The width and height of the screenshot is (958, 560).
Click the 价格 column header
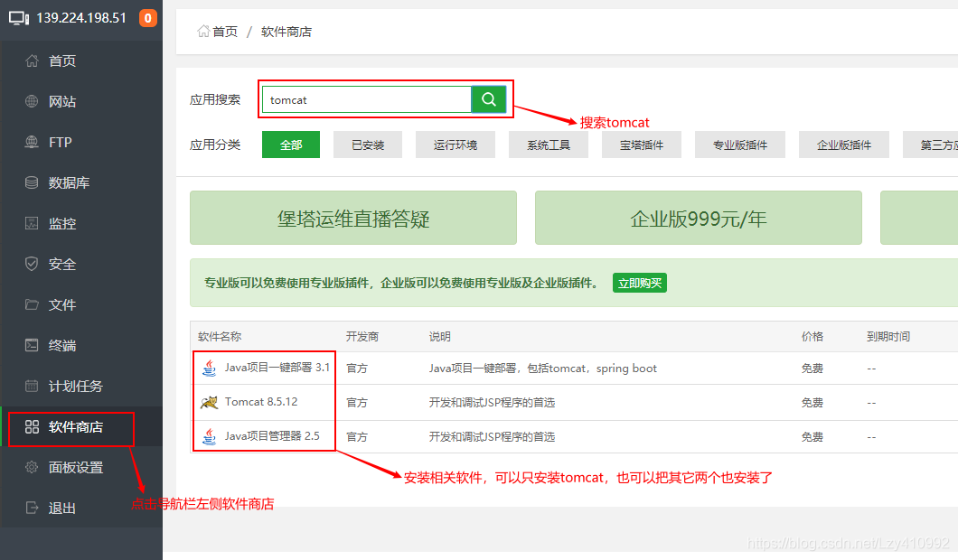(812, 337)
